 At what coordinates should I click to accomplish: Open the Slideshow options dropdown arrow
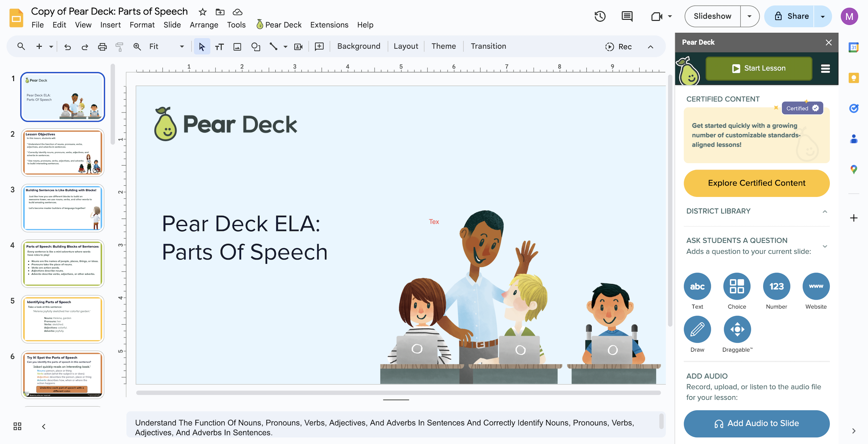click(x=750, y=16)
